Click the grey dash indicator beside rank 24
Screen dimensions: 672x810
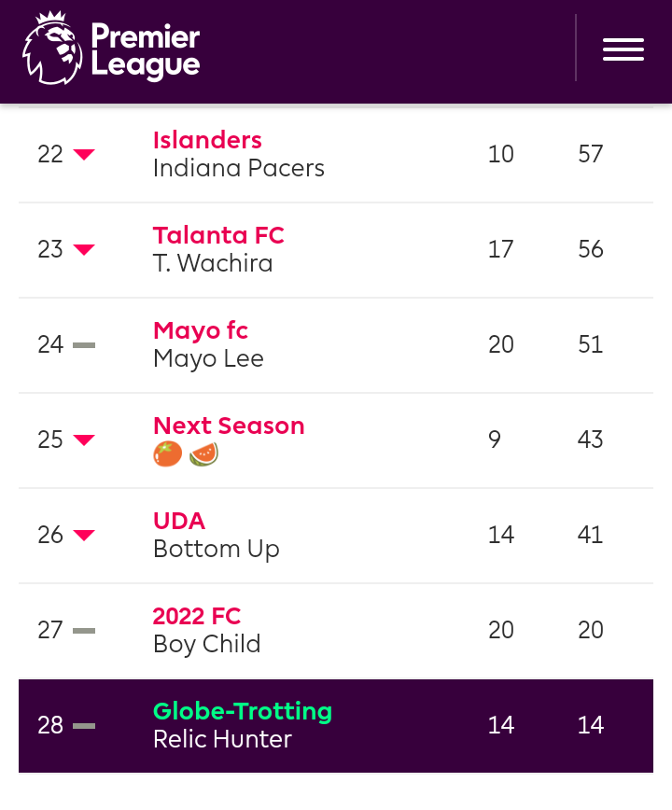pyautogui.click(x=84, y=345)
